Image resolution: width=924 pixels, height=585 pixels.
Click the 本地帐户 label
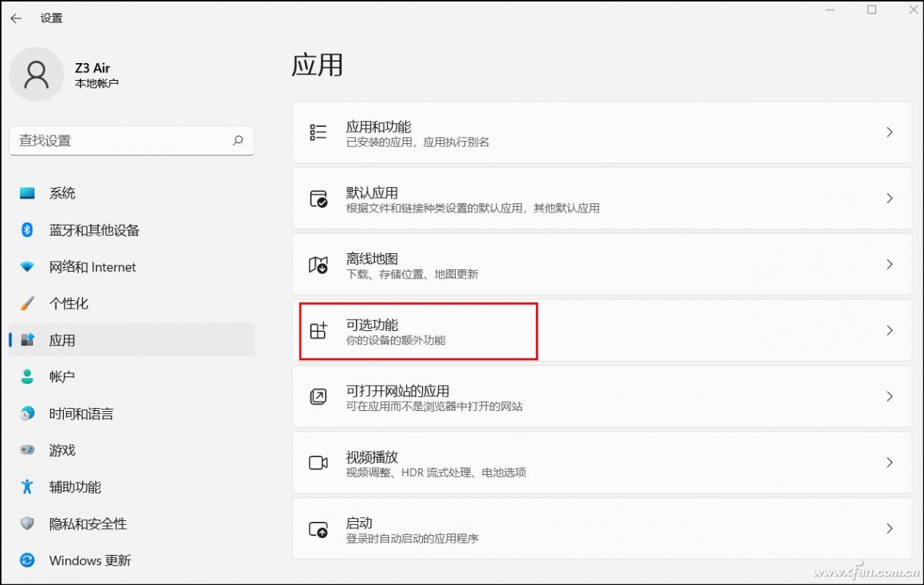pos(97,83)
